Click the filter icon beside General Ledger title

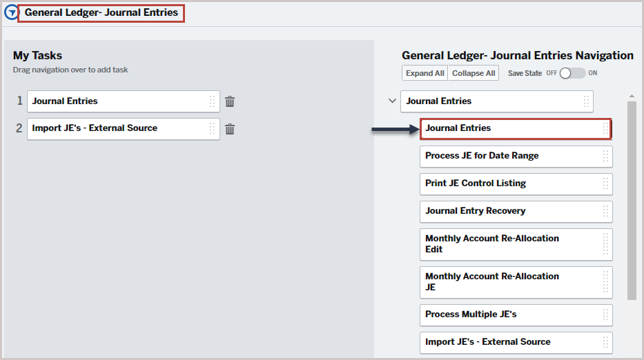(x=11, y=12)
